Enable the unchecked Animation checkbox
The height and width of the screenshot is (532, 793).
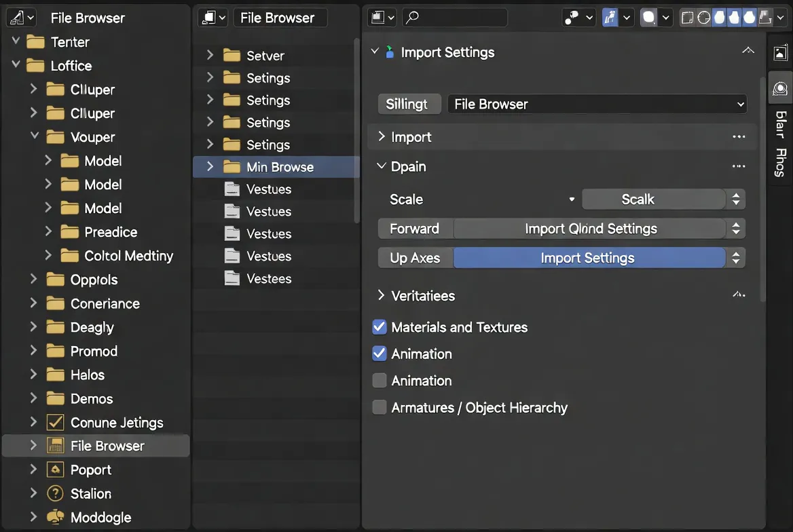point(380,380)
